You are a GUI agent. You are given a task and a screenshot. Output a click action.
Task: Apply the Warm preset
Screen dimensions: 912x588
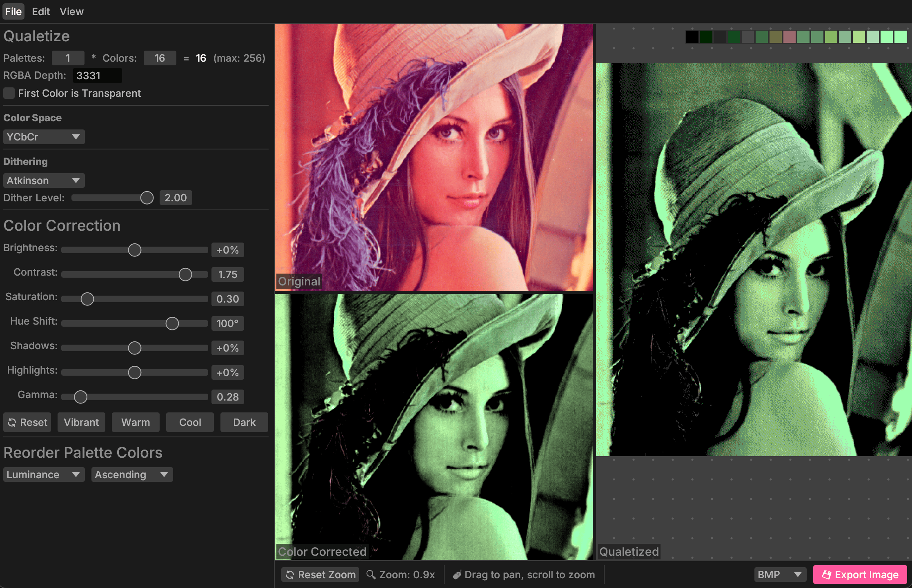136,422
